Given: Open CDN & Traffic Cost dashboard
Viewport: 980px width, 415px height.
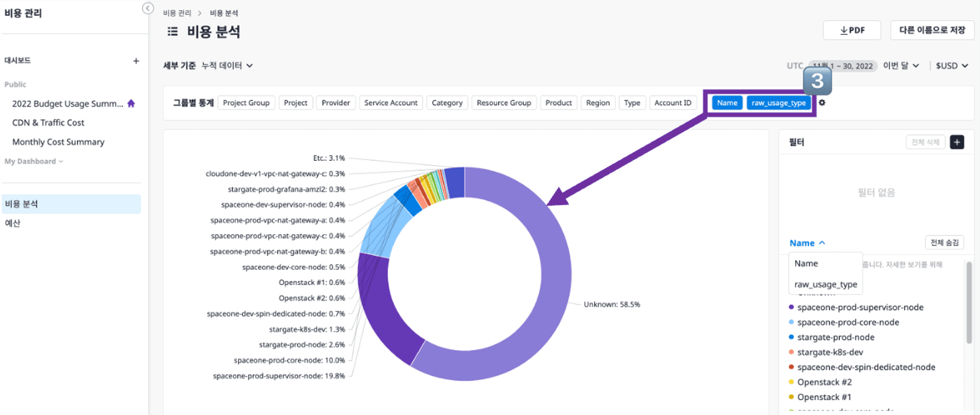Looking at the screenshot, I should click(48, 123).
